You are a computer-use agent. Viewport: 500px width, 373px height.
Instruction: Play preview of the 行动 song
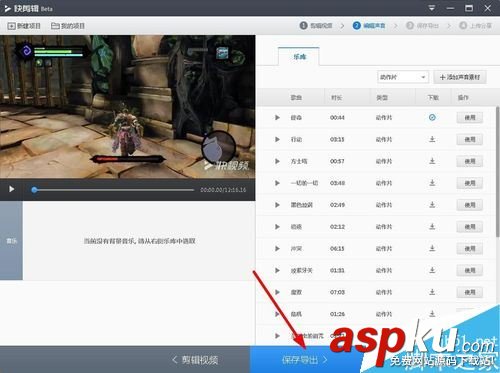tap(277, 139)
